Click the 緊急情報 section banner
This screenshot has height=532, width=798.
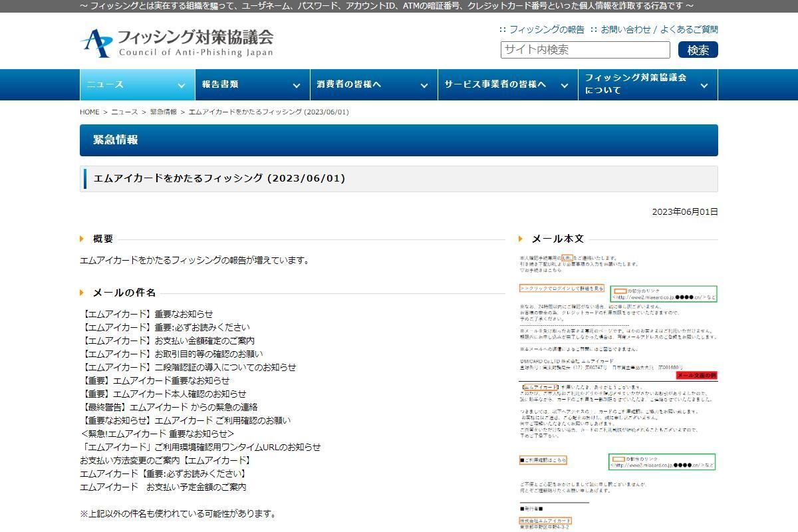(399, 140)
